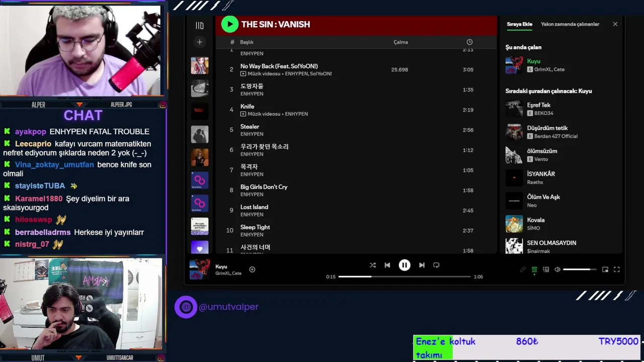Click the @umutvalper globe icon
Viewport: 644px width, 362px height.
pyautogui.click(x=186, y=307)
